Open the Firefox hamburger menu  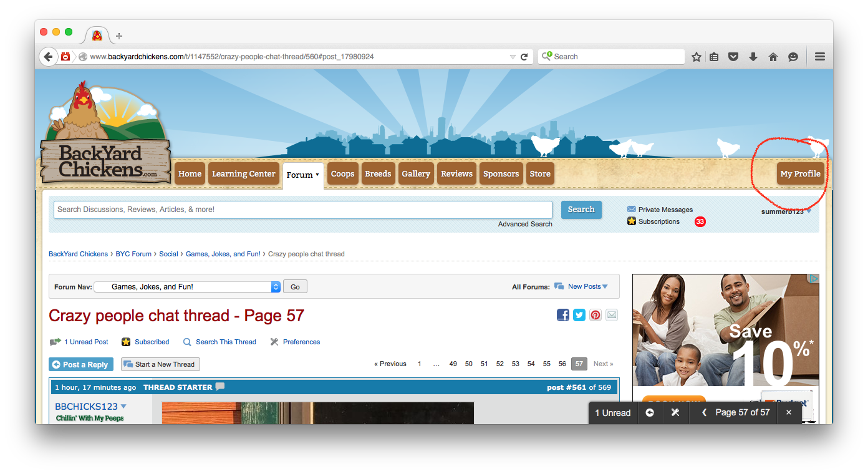(x=820, y=57)
